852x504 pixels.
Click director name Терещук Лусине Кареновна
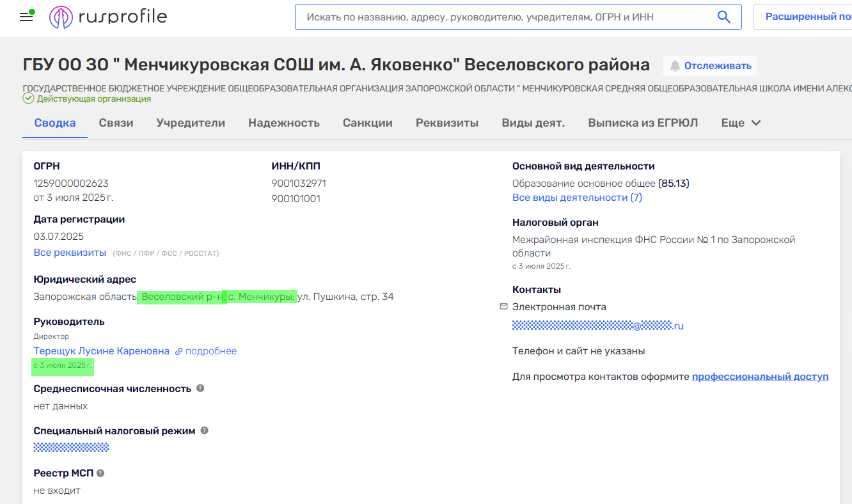tap(101, 351)
